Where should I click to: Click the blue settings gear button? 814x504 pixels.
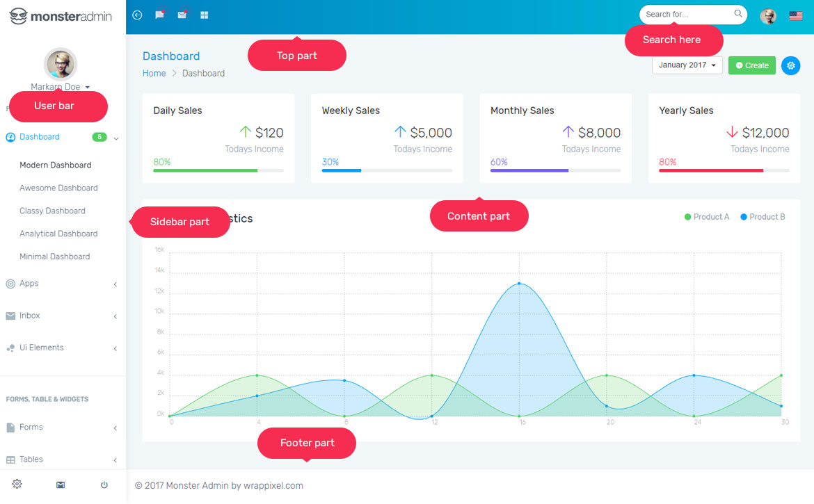click(790, 65)
